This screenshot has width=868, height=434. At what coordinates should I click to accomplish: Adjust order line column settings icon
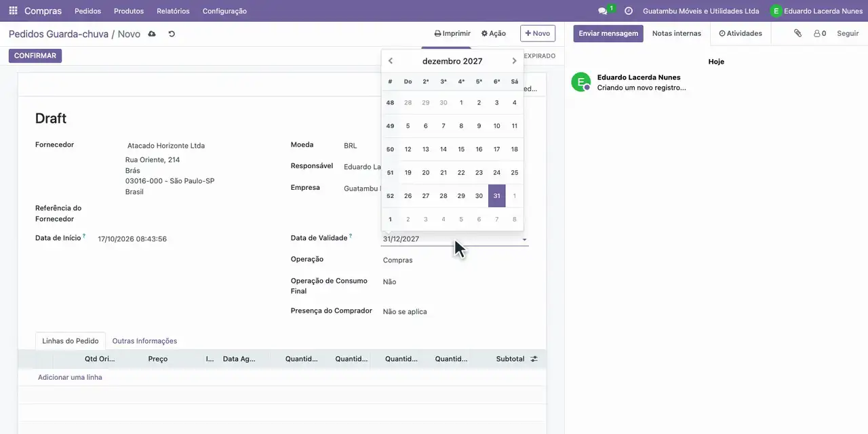point(534,359)
